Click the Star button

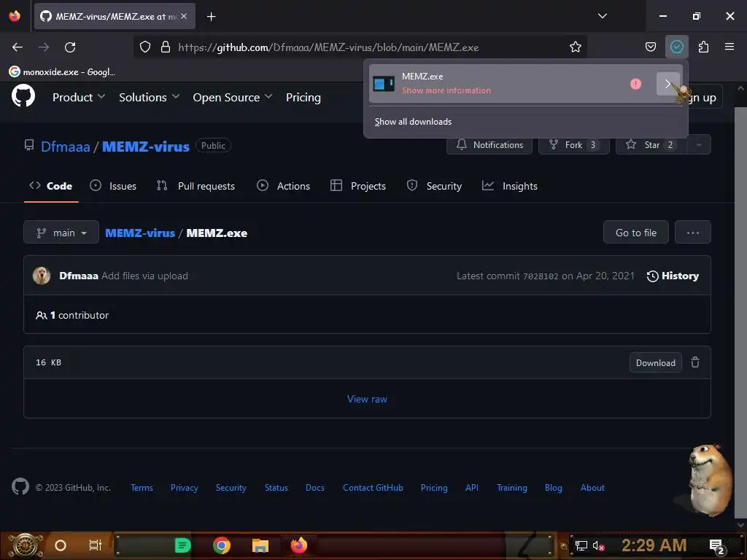(651, 145)
